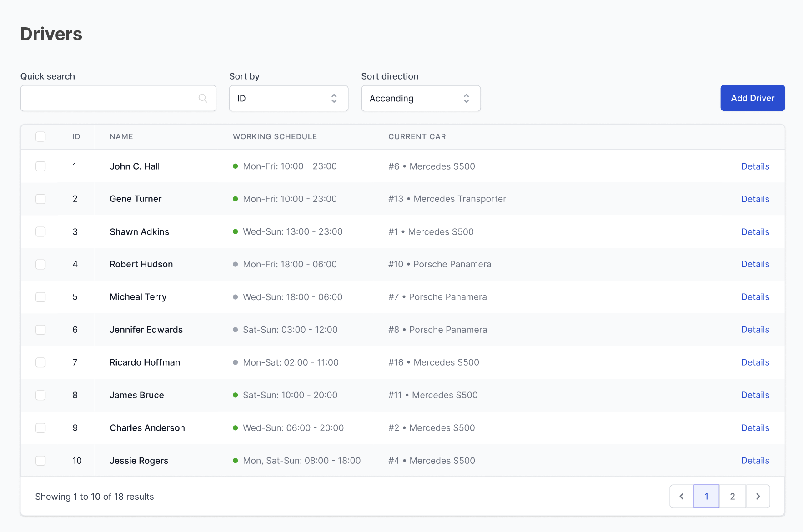
Task: Select the name Charles Anderson
Action: pyautogui.click(x=147, y=428)
